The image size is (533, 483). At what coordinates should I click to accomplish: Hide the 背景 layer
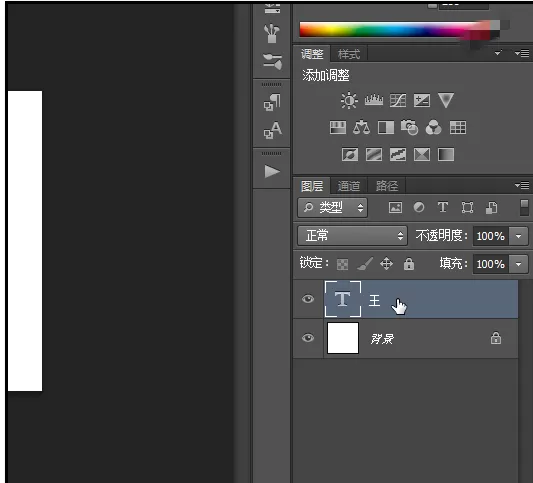point(308,338)
